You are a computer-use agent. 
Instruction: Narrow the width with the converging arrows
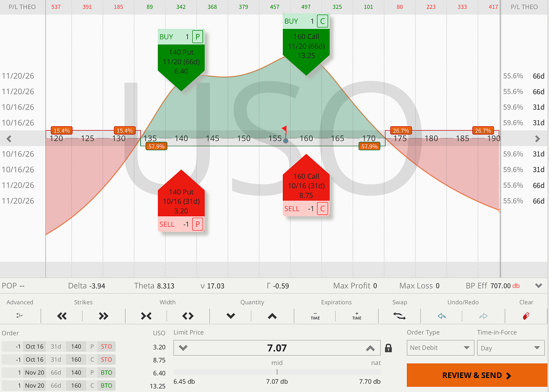coord(146,316)
